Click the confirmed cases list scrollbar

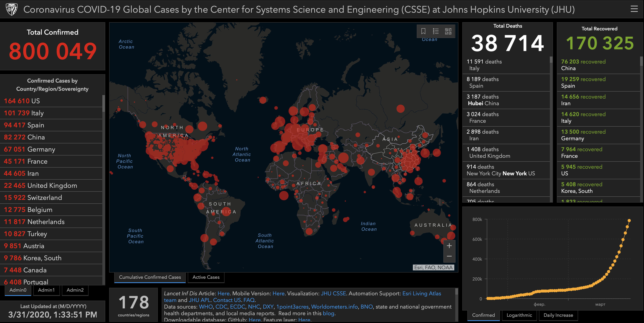click(x=104, y=104)
